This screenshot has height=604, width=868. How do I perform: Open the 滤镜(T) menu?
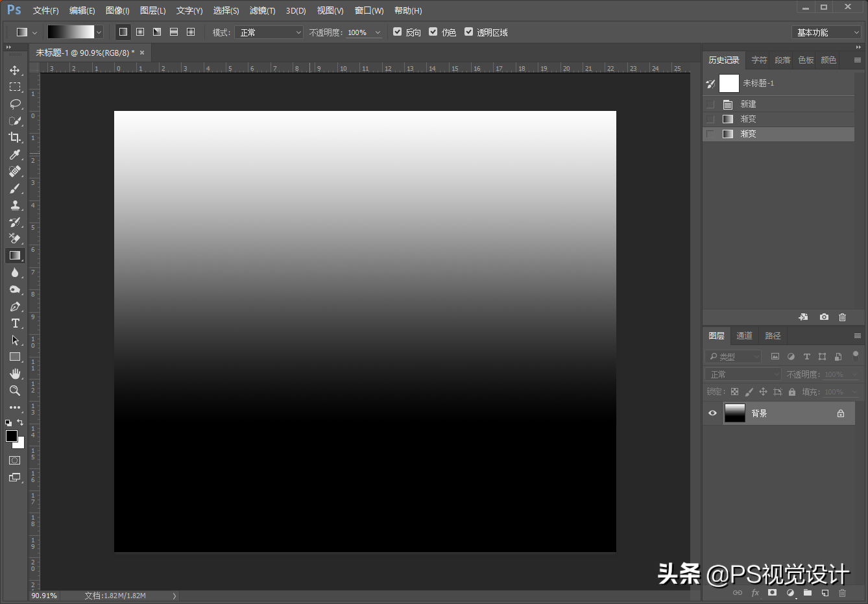click(262, 10)
